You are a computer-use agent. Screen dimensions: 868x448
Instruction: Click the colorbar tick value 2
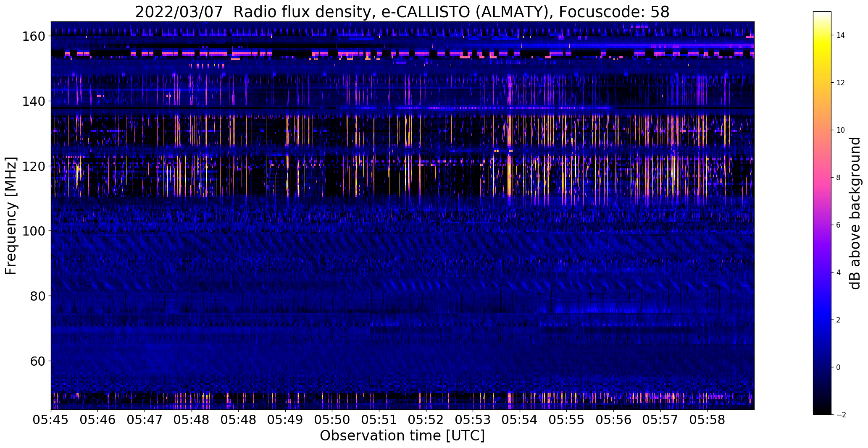coord(839,320)
